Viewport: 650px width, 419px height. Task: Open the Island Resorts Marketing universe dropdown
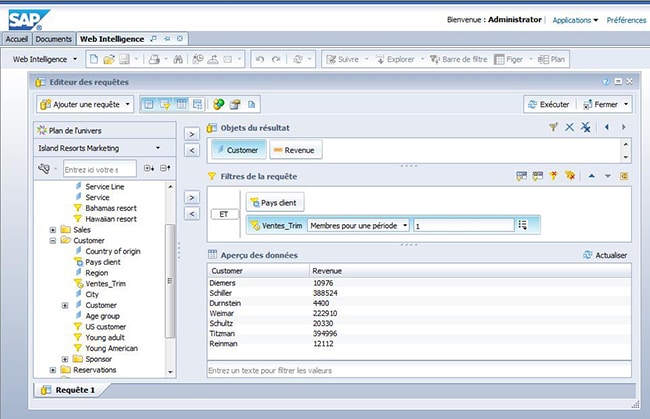pyautogui.click(x=158, y=148)
